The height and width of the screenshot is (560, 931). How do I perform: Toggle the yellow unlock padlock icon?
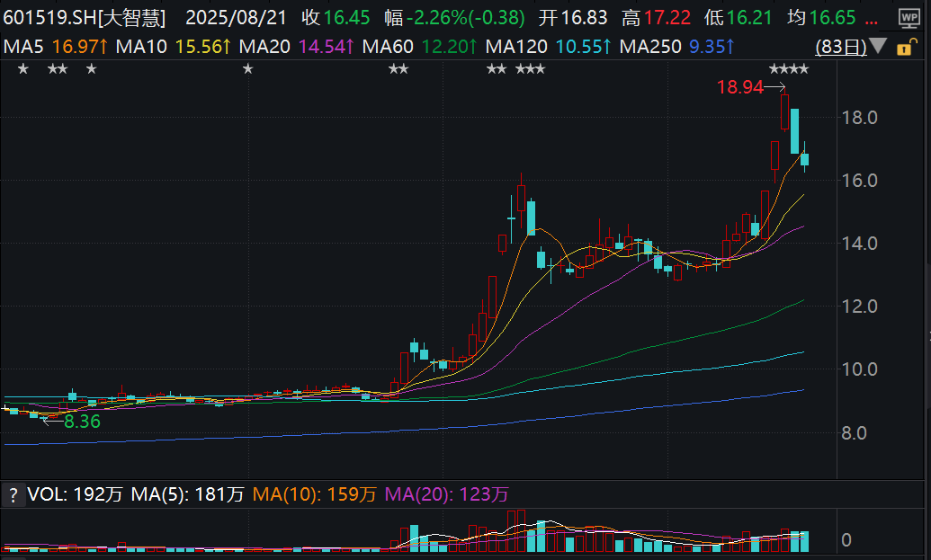pyautogui.click(x=905, y=46)
